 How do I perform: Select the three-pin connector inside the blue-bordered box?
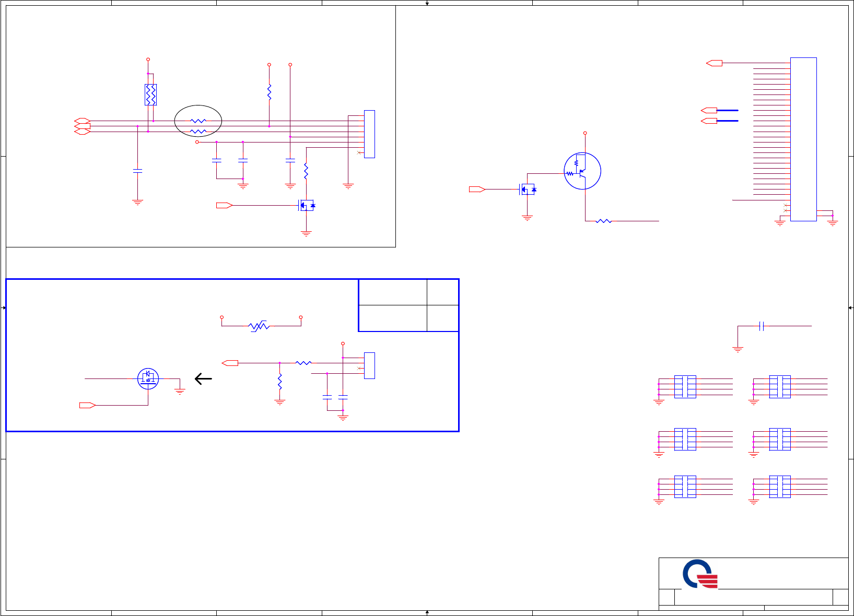click(x=369, y=366)
